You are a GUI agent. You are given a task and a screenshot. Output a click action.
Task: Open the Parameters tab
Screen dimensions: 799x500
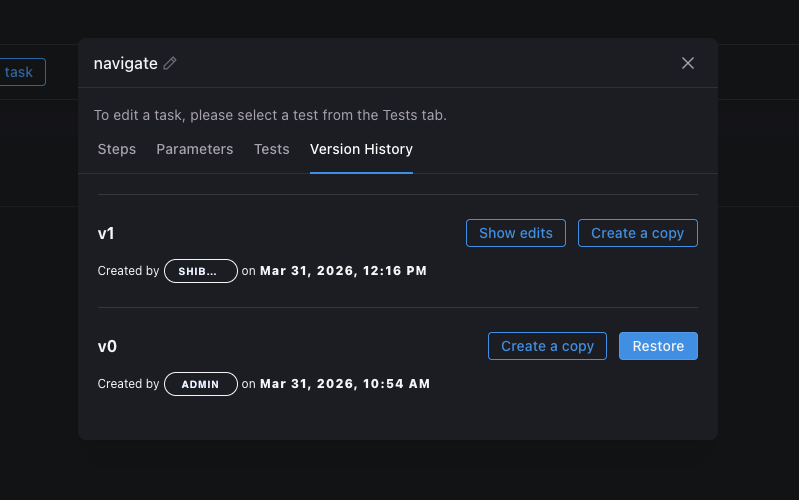(195, 149)
